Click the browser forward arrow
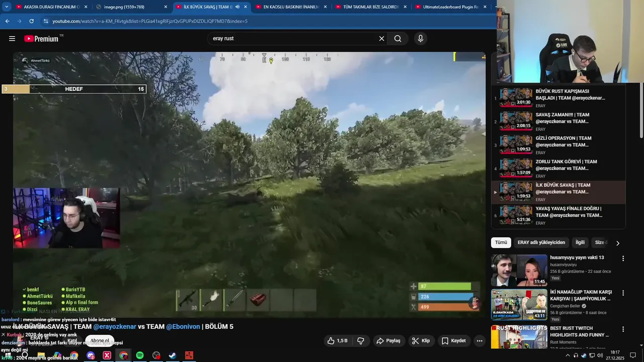This screenshot has height=362, width=644. [19, 21]
